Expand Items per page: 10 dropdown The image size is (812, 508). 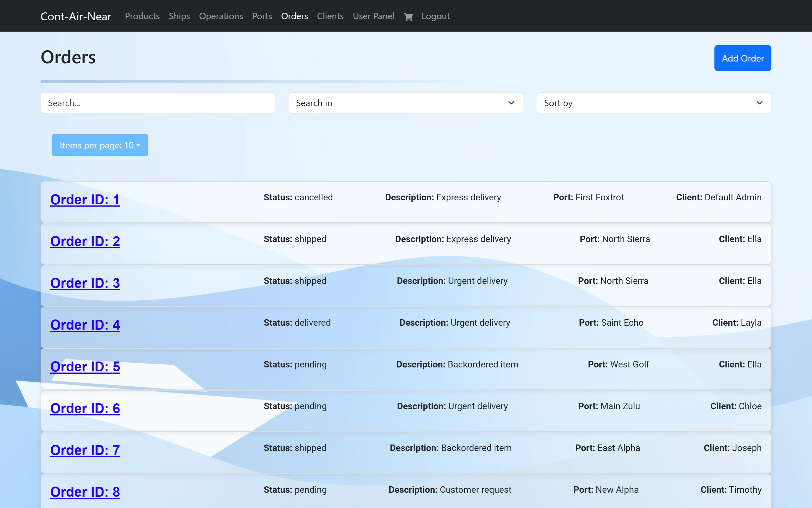(x=100, y=145)
